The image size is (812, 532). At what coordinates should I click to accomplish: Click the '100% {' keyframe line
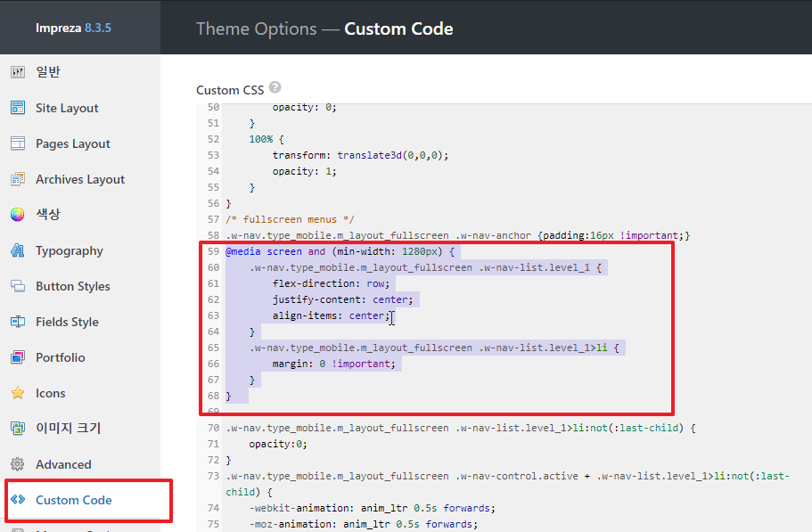[267, 139]
